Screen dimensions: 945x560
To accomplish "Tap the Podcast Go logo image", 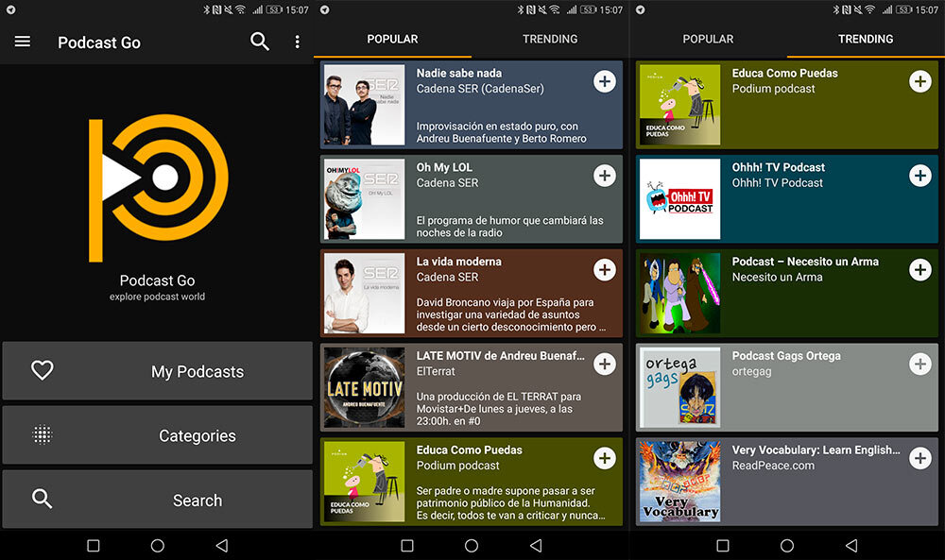I will 157,189.
